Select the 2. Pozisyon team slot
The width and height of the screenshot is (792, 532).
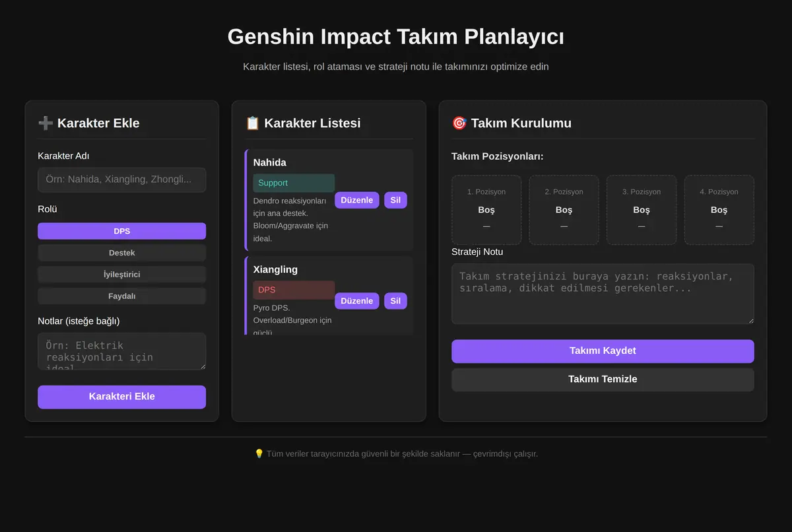pyautogui.click(x=564, y=210)
